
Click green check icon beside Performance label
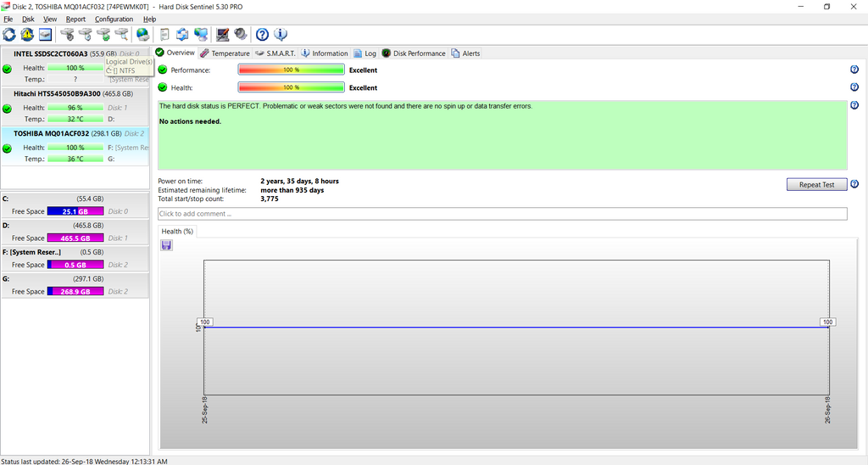(x=163, y=70)
